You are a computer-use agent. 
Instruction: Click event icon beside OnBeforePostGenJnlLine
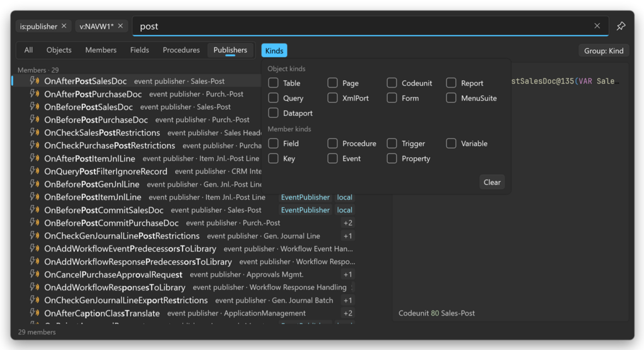pyautogui.click(x=34, y=184)
